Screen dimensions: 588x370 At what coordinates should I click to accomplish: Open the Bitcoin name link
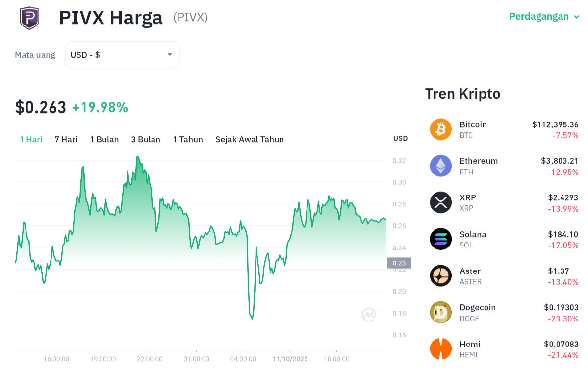coord(473,124)
